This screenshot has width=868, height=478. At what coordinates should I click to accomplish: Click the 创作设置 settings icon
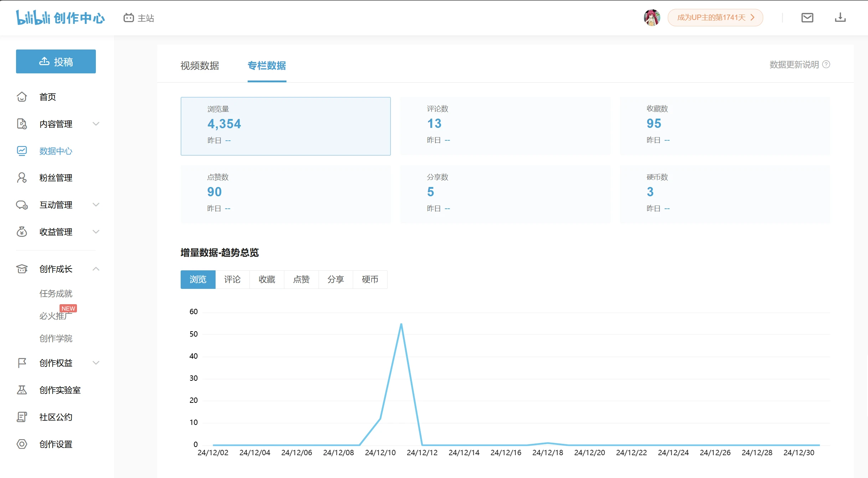pyautogui.click(x=22, y=444)
